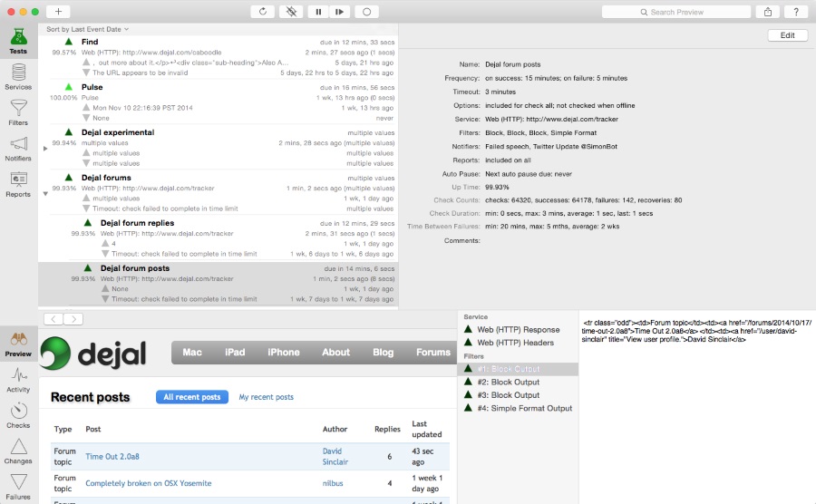
Task: Open the My recent posts link
Action: 266,397
